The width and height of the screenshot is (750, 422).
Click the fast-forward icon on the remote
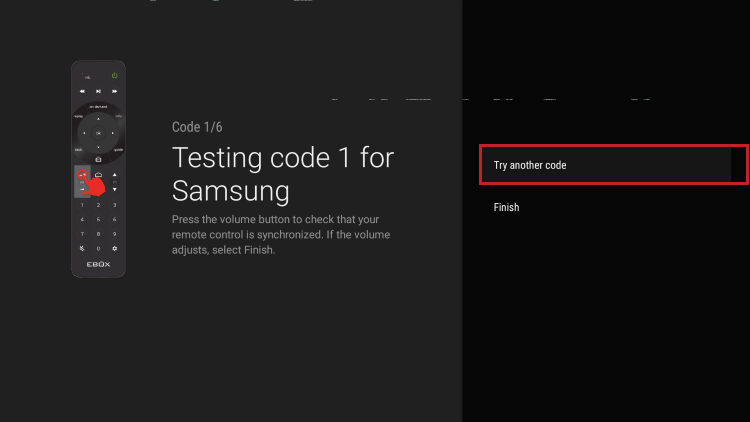pos(114,91)
